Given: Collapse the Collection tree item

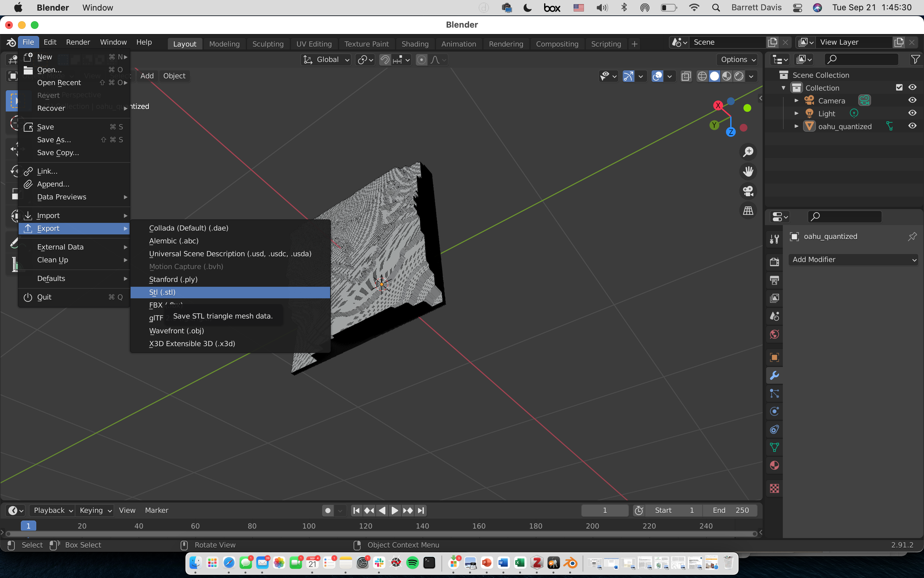Looking at the screenshot, I should coord(783,88).
